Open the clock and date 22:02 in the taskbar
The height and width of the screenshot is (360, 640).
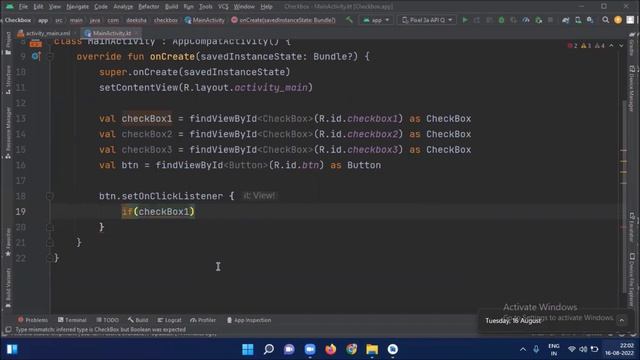click(x=619, y=349)
